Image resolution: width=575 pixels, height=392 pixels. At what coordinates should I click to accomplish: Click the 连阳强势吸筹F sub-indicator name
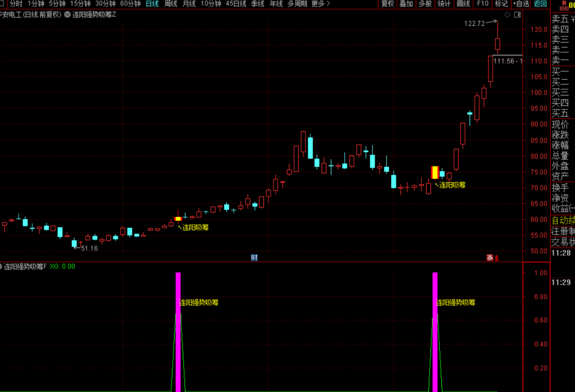(x=25, y=266)
